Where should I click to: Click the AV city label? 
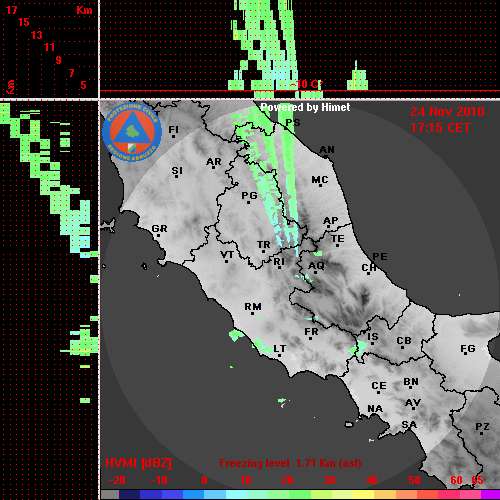tap(413, 403)
